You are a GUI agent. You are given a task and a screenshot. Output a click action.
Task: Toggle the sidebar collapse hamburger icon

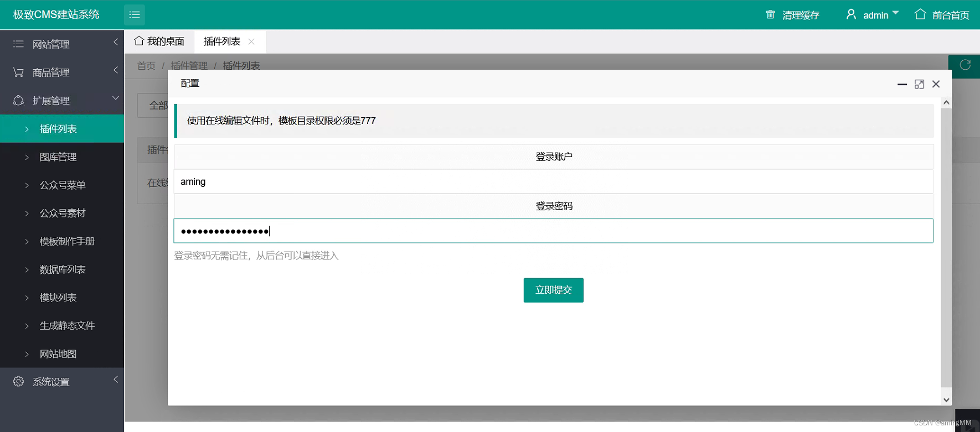[x=135, y=15]
